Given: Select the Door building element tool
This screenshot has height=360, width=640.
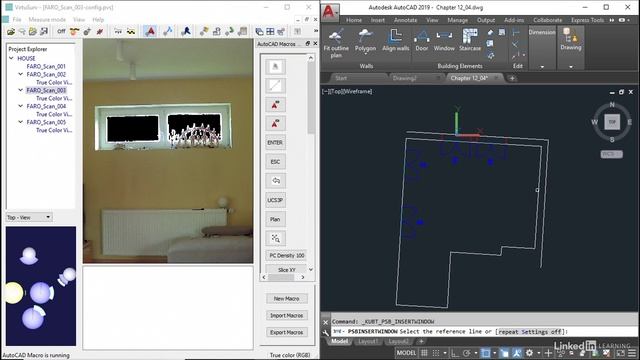Looking at the screenshot, I should [x=422, y=41].
